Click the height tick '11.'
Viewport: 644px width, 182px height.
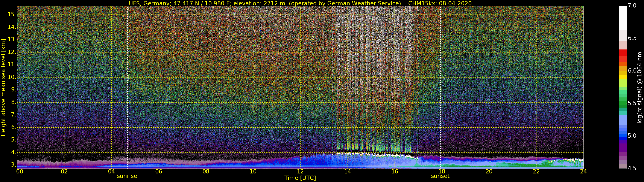tap(12, 65)
